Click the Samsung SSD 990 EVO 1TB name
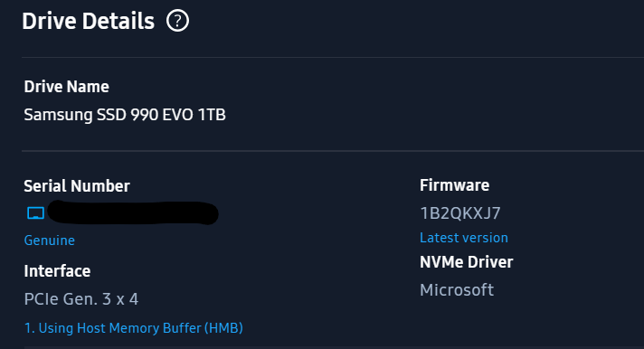 [x=125, y=115]
